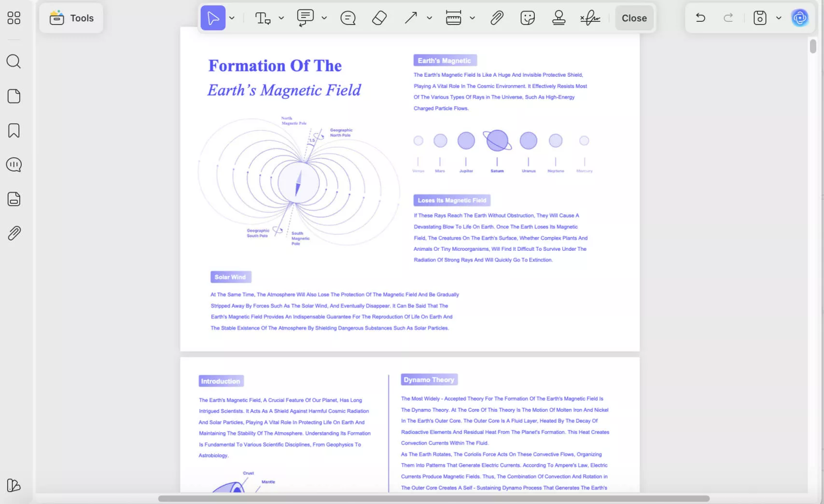Viewport: 824px width, 504px height.
Task: Open the attachments panel in the sidebar
Action: (14, 233)
